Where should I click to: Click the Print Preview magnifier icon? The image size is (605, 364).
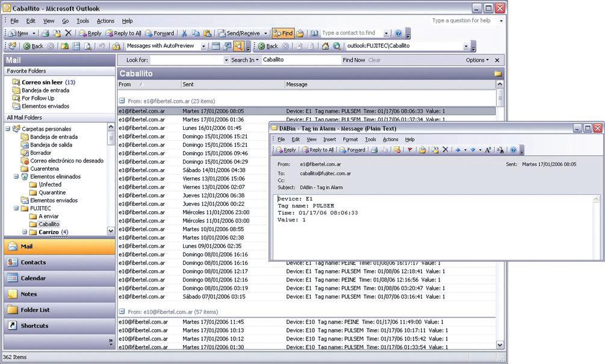87,46
